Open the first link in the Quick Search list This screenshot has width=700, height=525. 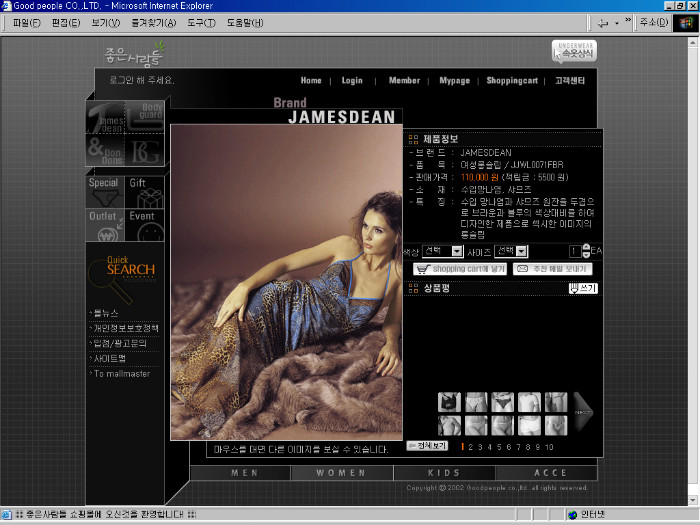point(106,313)
